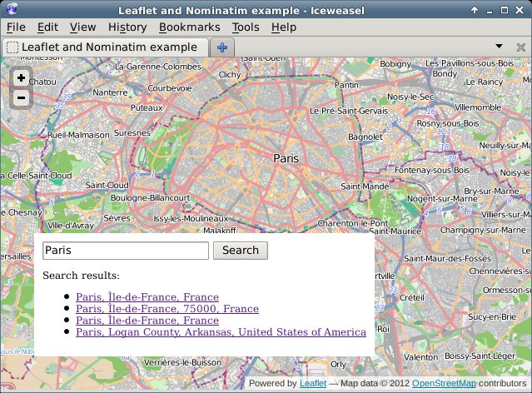Open the File menu

16,27
